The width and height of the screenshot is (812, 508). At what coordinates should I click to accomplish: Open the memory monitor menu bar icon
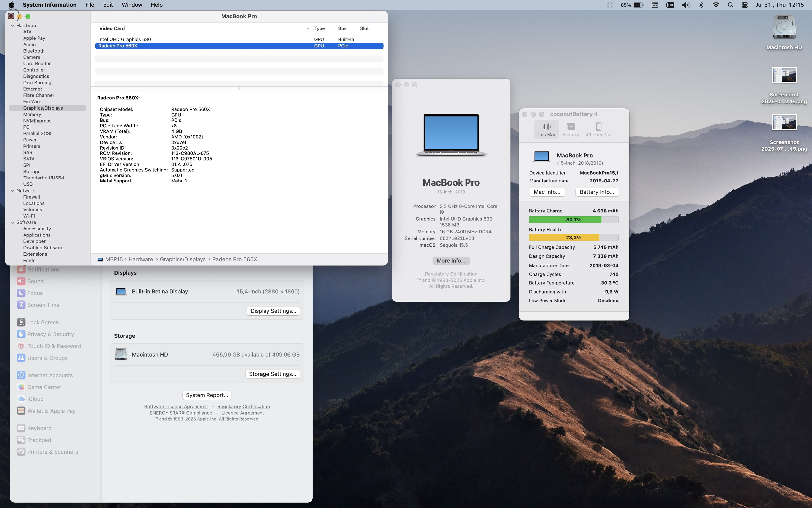(x=670, y=5)
